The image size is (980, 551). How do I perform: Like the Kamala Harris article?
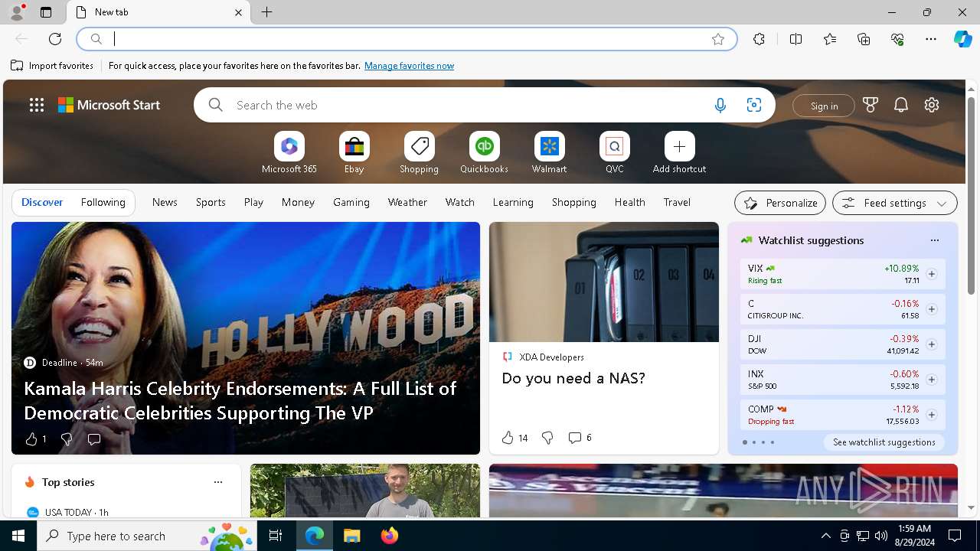(x=35, y=439)
